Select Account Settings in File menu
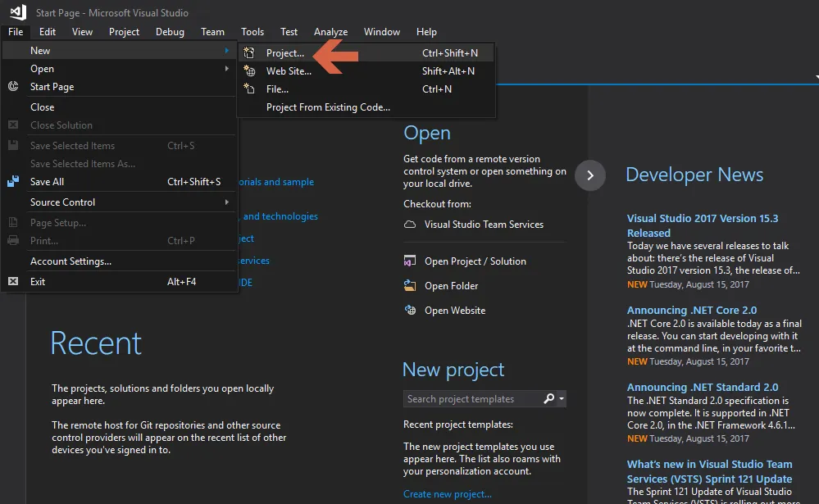The image size is (819, 504). click(71, 261)
